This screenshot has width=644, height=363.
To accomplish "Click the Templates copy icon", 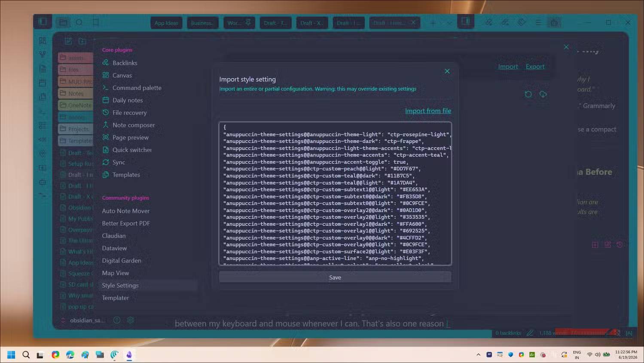I will (x=105, y=175).
